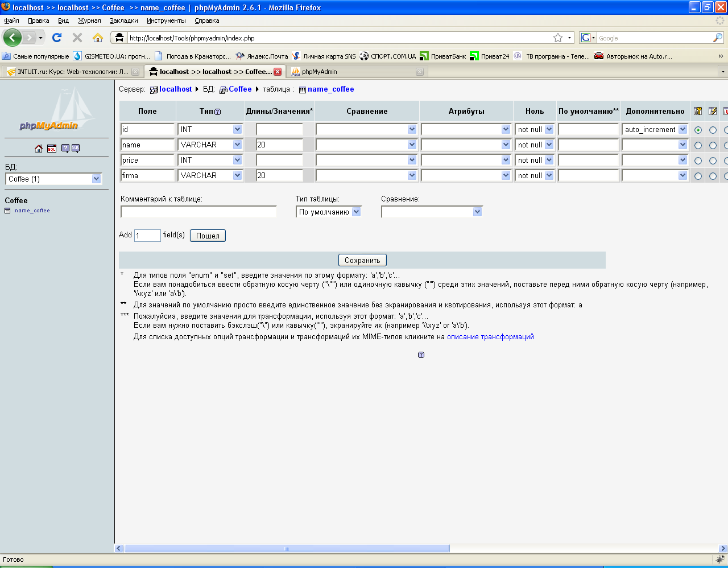
Task: Open the Яндекс.Почта bookmark
Action: point(262,56)
